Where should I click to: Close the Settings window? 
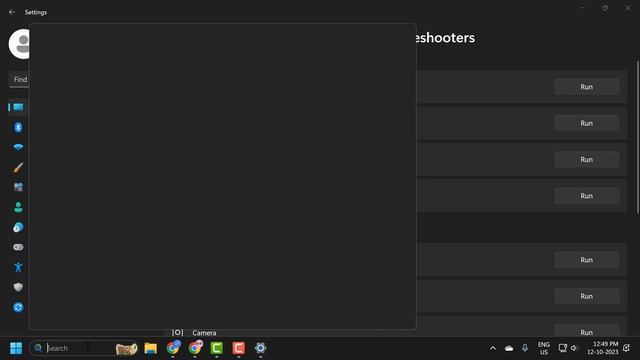tap(628, 8)
